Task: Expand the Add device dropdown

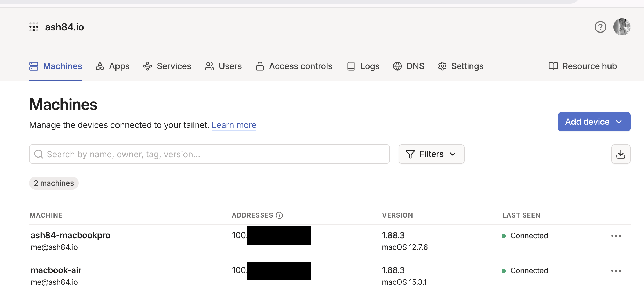Action: (x=594, y=122)
